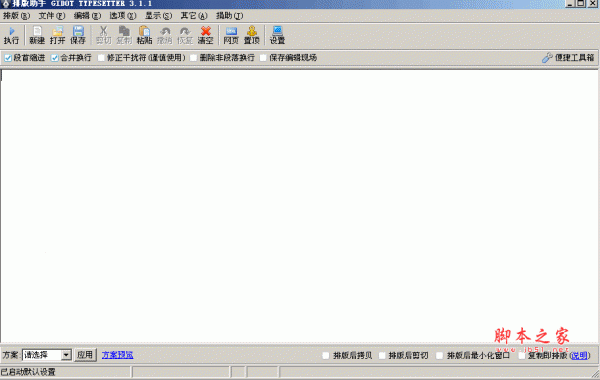The width and height of the screenshot is (600, 380).
Task: Click the 打开 (open) toolbar icon
Action: pos(57,35)
